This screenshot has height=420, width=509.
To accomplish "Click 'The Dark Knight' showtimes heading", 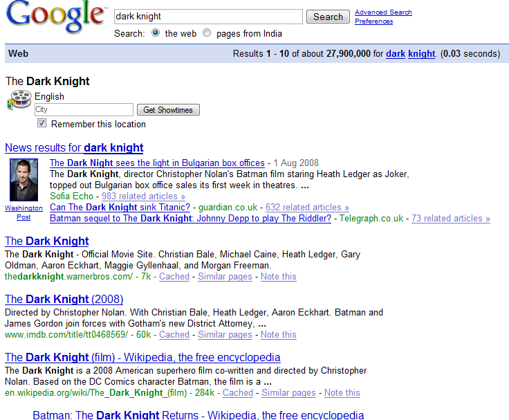I will (48, 81).
